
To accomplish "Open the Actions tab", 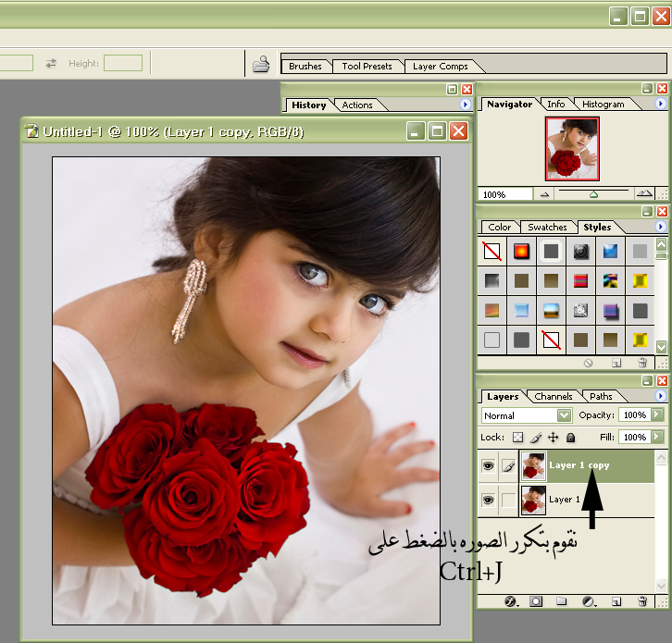I will tap(357, 105).
